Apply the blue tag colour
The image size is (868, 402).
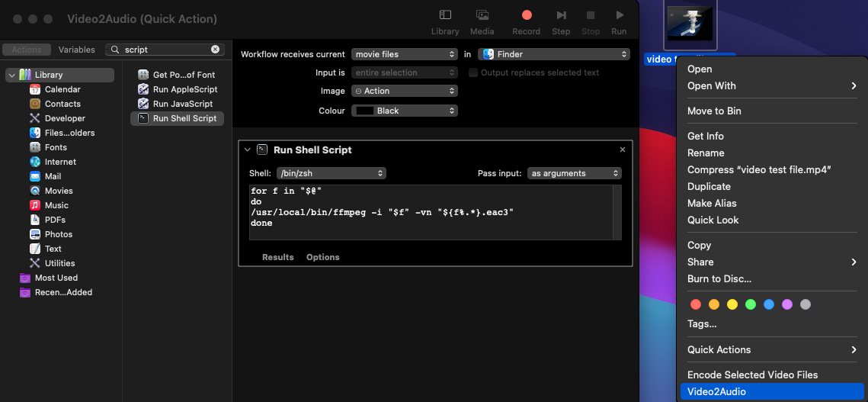point(769,304)
